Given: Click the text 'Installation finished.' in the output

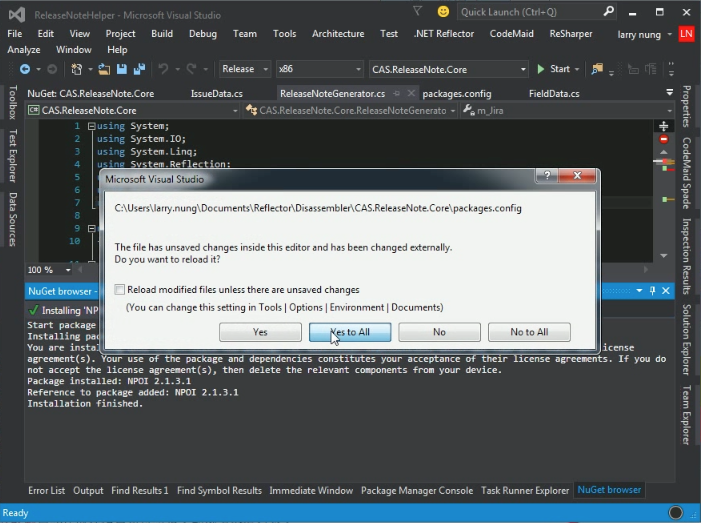Looking at the screenshot, I should 85,404.
